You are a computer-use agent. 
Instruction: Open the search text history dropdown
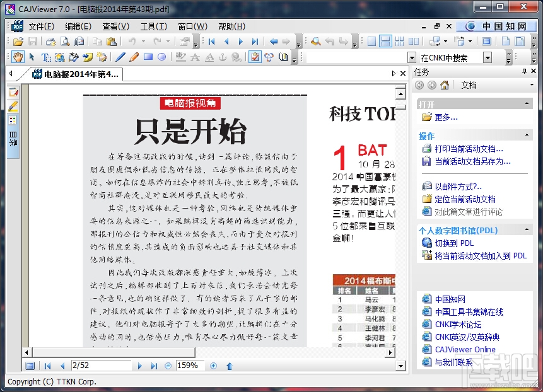(x=412, y=57)
